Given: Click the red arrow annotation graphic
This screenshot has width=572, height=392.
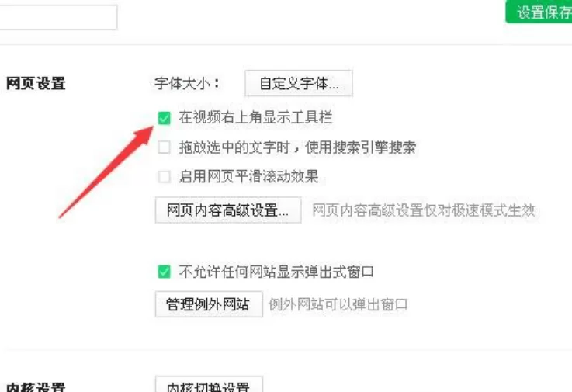Looking at the screenshot, I should [x=106, y=172].
